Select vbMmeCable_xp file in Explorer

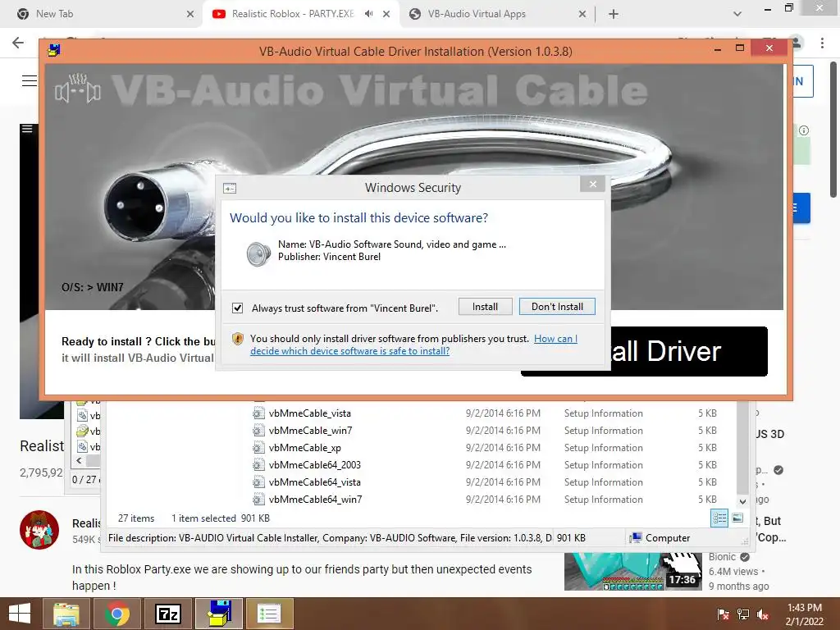click(x=305, y=447)
